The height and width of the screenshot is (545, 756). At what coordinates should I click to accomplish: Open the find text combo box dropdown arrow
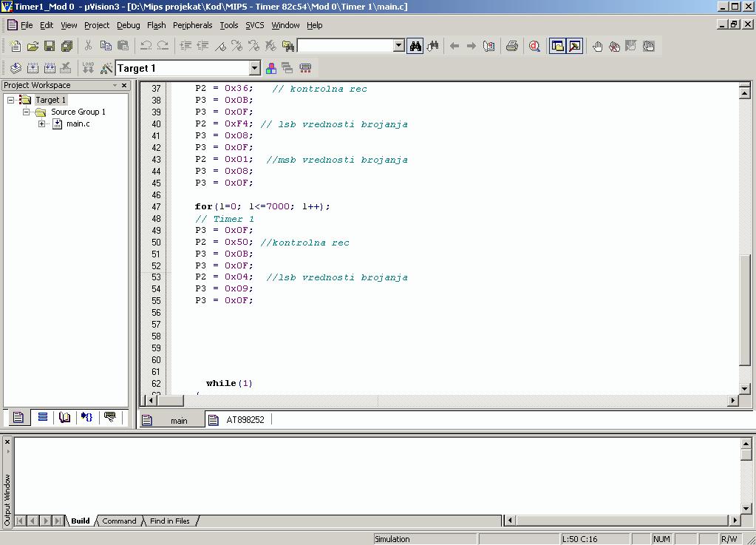pyautogui.click(x=399, y=46)
